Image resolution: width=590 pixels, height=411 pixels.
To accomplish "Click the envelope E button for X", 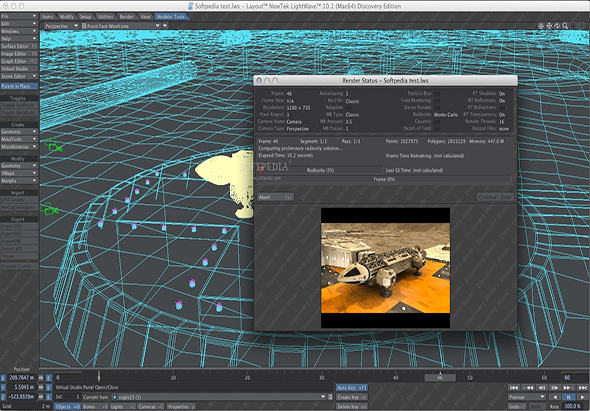I will [x=49, y=378].
